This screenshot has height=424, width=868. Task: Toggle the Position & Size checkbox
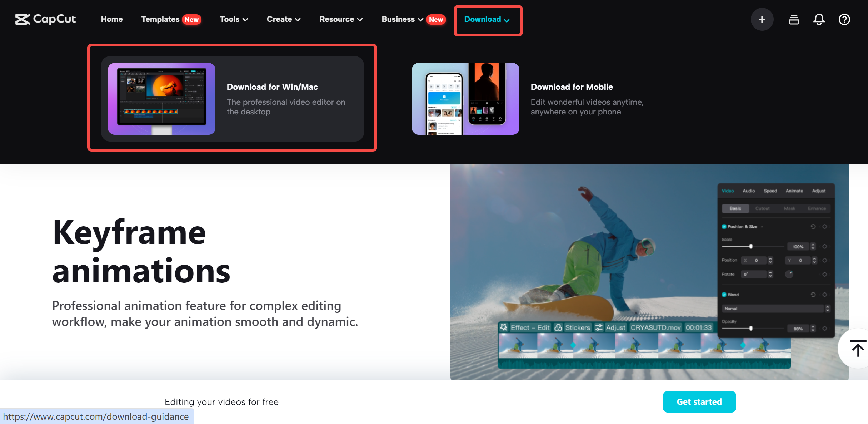(724, 227)
